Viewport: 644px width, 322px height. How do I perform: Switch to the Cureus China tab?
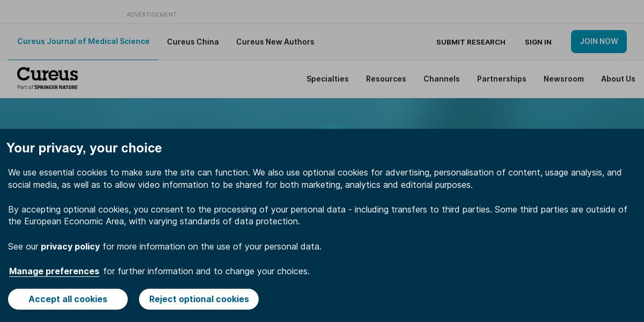(193, 42)
